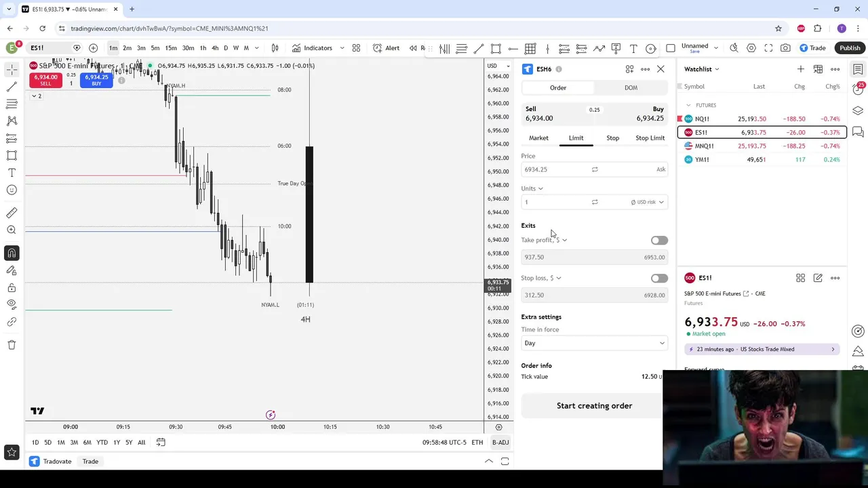Select the YM1! row in the watchlist
Screen dimensions: 868x488
762,160
